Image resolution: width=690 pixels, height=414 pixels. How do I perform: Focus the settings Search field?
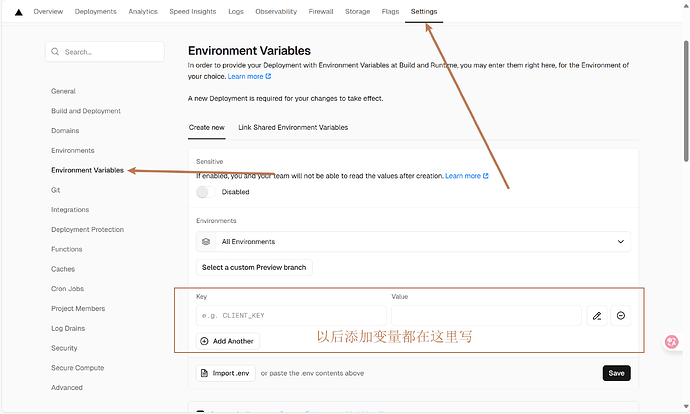pos(105,52)
